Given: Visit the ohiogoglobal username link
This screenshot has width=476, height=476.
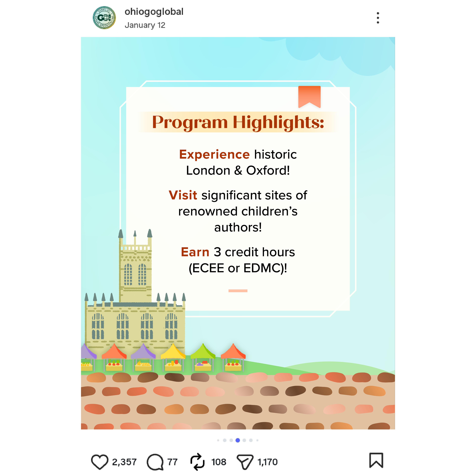Looking at the screenshot, I should click(154, 12).
